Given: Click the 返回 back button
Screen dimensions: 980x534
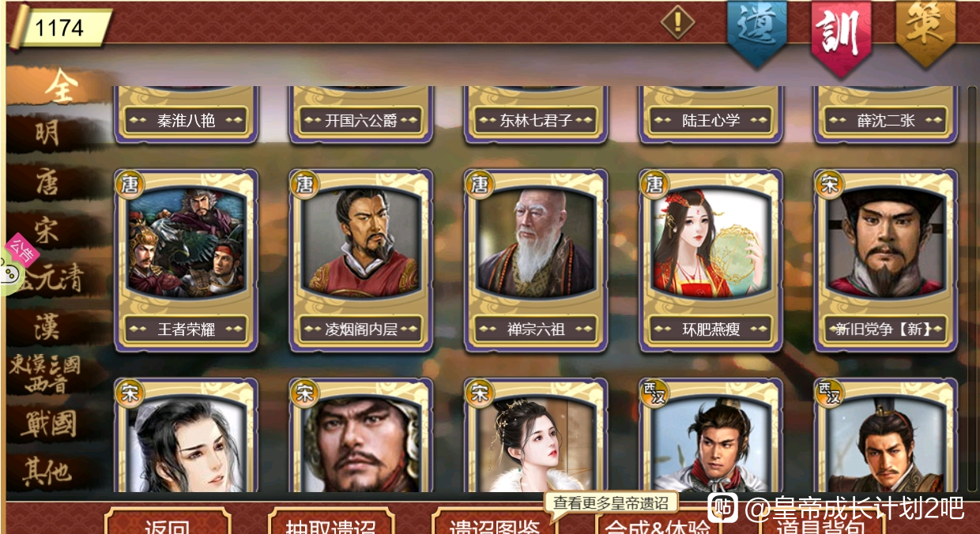Looking at the screenshot, I should (x=168, y=523).
